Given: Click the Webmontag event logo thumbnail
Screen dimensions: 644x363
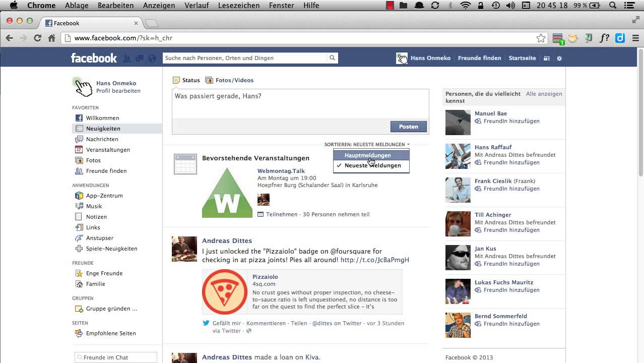Looking at the screenshot, I should click(x=227, y=193).
